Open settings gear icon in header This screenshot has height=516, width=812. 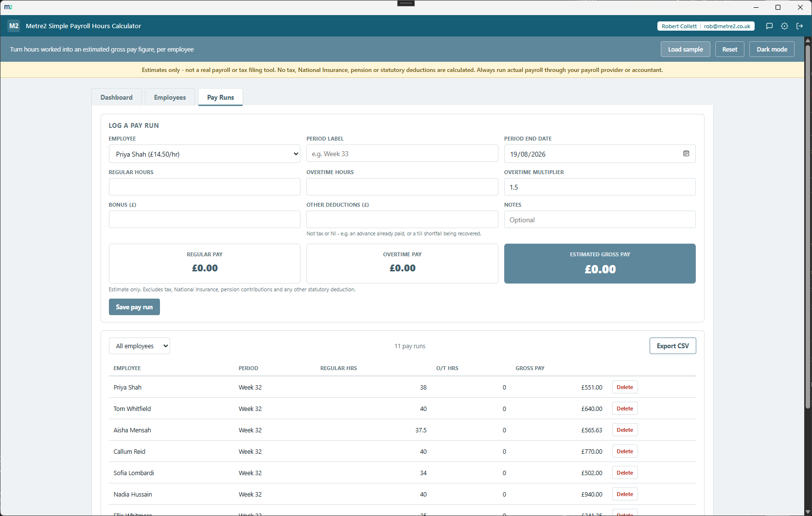pos(784,26)
